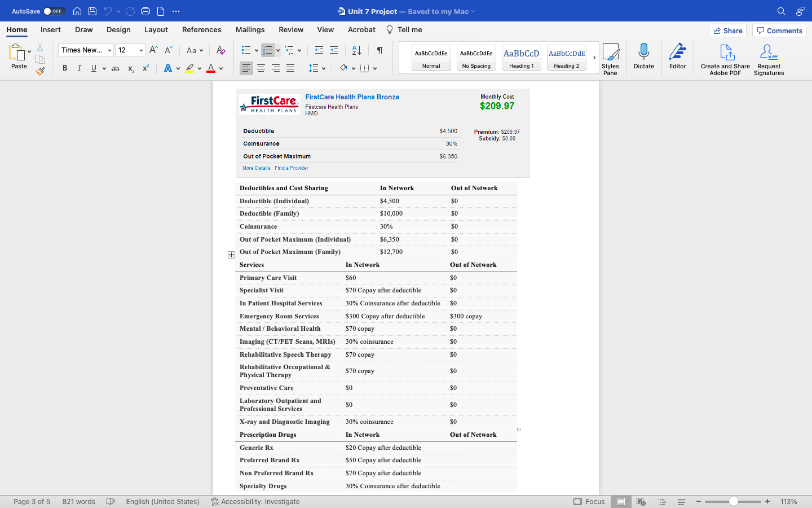Toggle Italic formatting
The image size is (812, 508).
click(80, 68)
